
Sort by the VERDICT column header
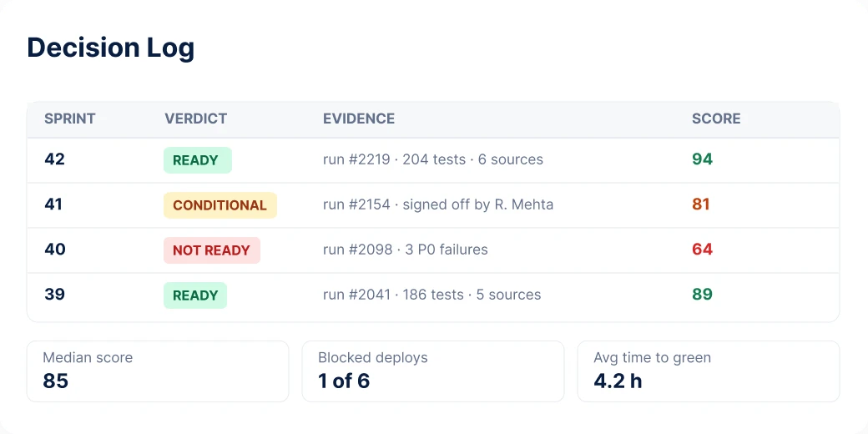(x=196, y=119)
